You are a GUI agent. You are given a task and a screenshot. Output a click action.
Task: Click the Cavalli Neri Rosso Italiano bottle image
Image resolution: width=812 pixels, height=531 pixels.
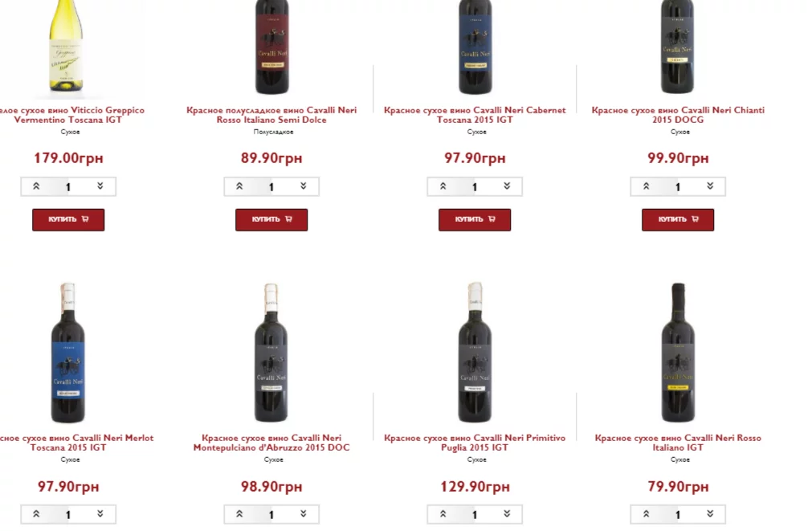coord(678,353)
